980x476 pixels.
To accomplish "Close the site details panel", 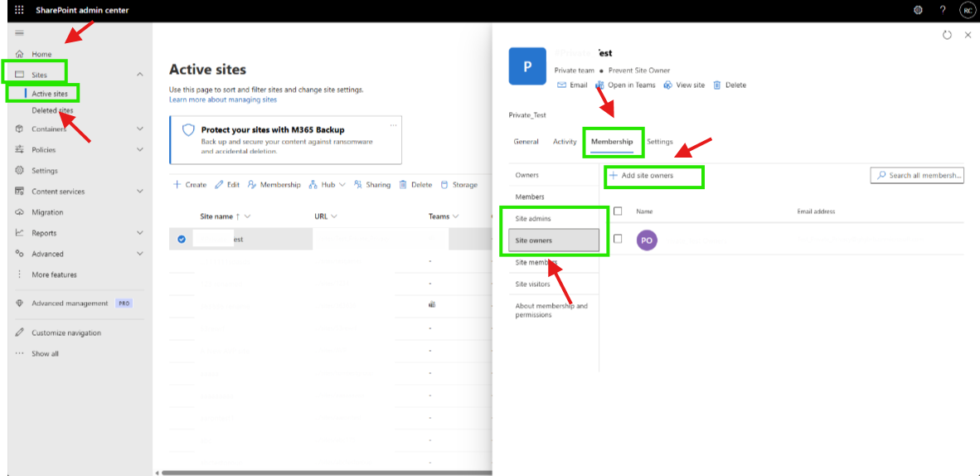I will pyautogui.click(x=968, y=36).
